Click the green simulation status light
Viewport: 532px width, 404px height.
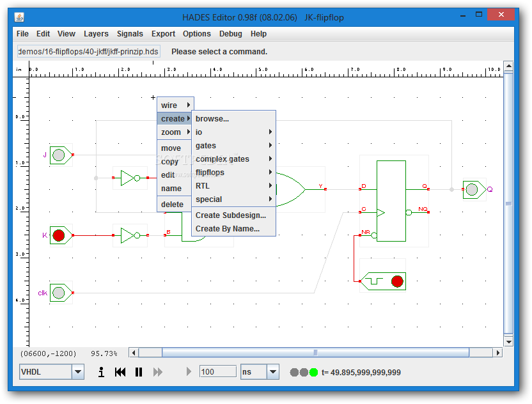pos(313,373)
